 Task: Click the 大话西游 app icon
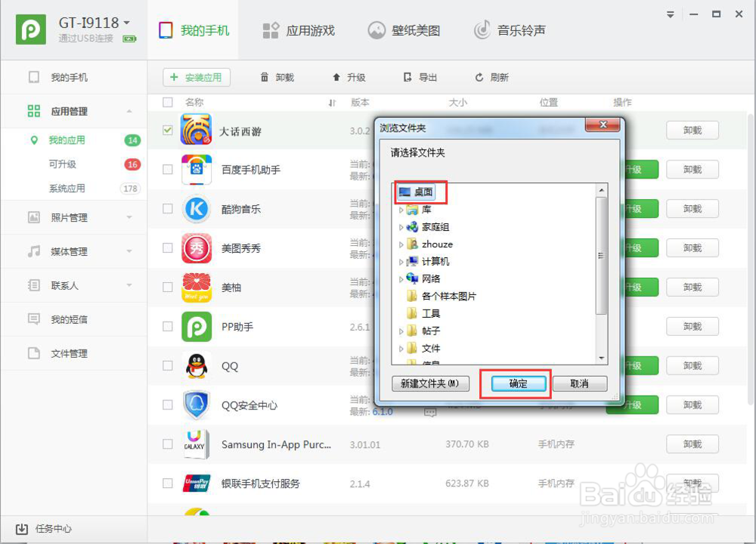point(197,129)
